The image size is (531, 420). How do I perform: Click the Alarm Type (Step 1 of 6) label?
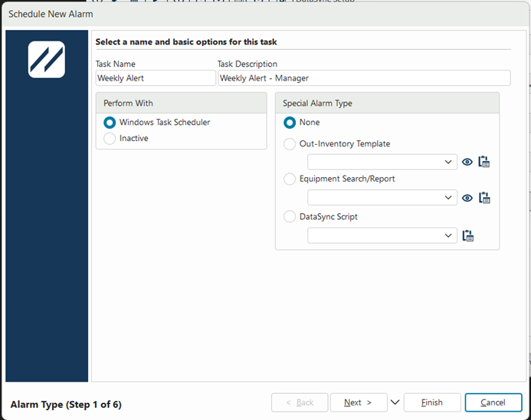tap(66, 405)
